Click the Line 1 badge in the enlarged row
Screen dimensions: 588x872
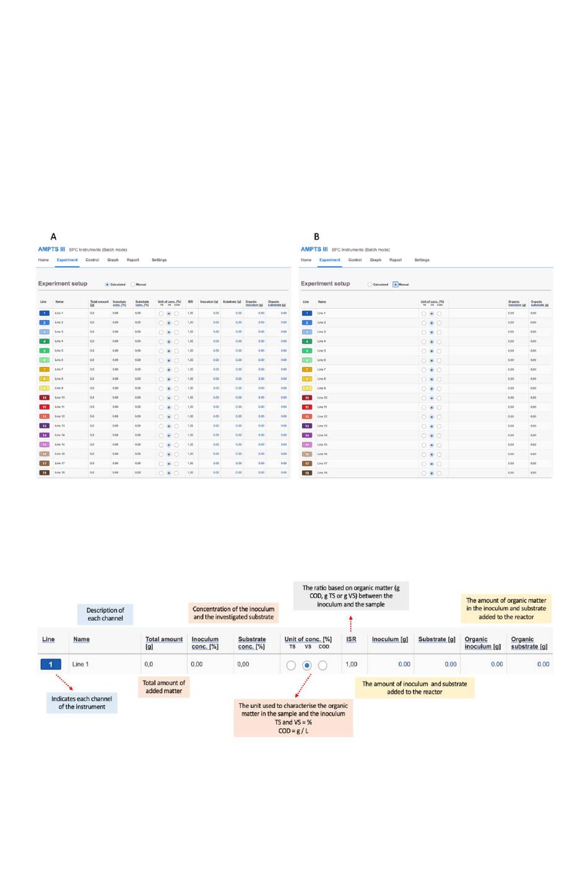point(51,664)
